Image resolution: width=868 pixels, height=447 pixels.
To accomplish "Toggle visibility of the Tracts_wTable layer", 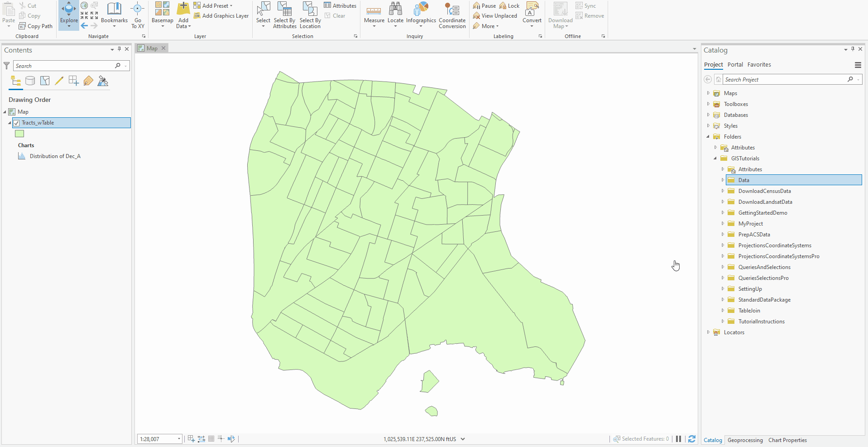I will pos(16,123).
